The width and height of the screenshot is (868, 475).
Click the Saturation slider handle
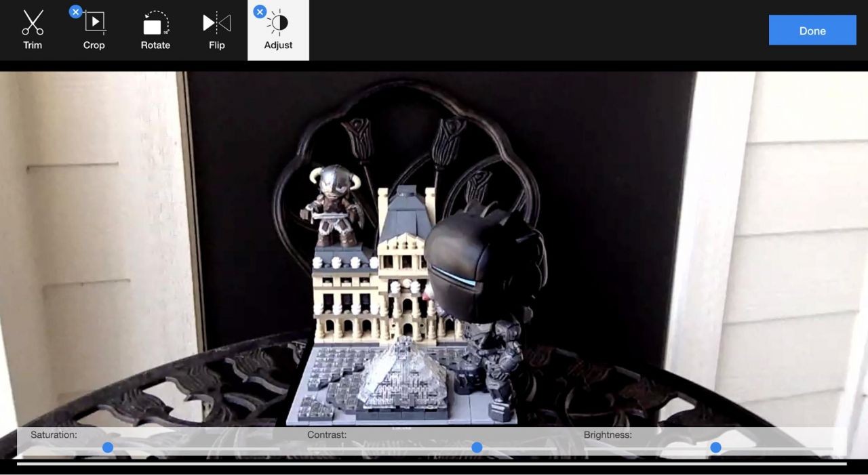108,447
